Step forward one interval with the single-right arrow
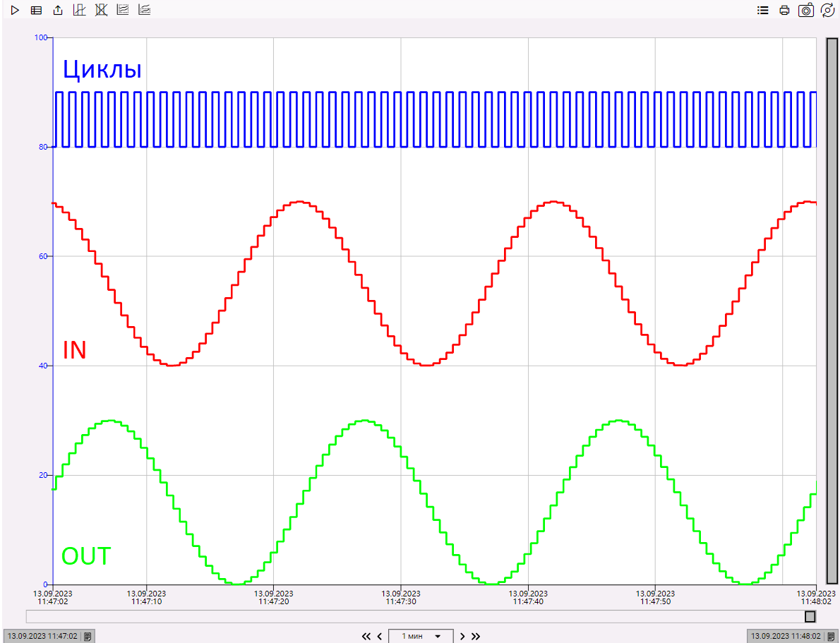The width and height of the screenshot is (840, 643). 462,636
